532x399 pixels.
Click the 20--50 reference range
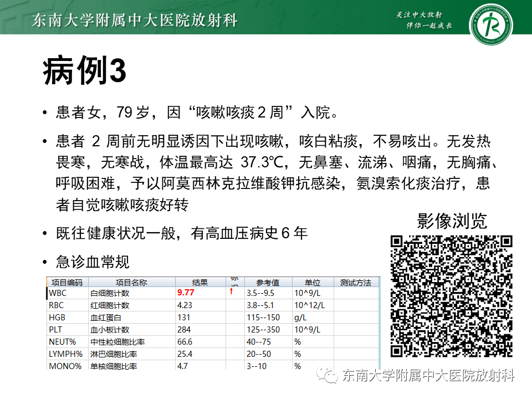259,354
